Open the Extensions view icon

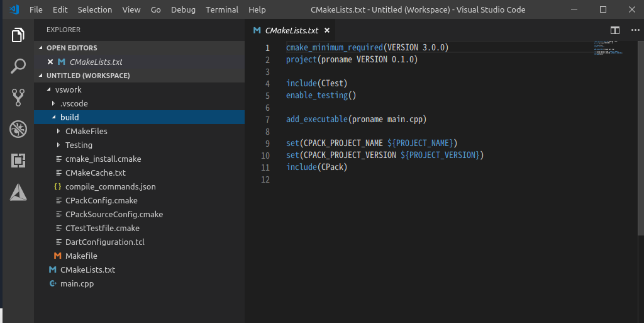click(18, 161)
